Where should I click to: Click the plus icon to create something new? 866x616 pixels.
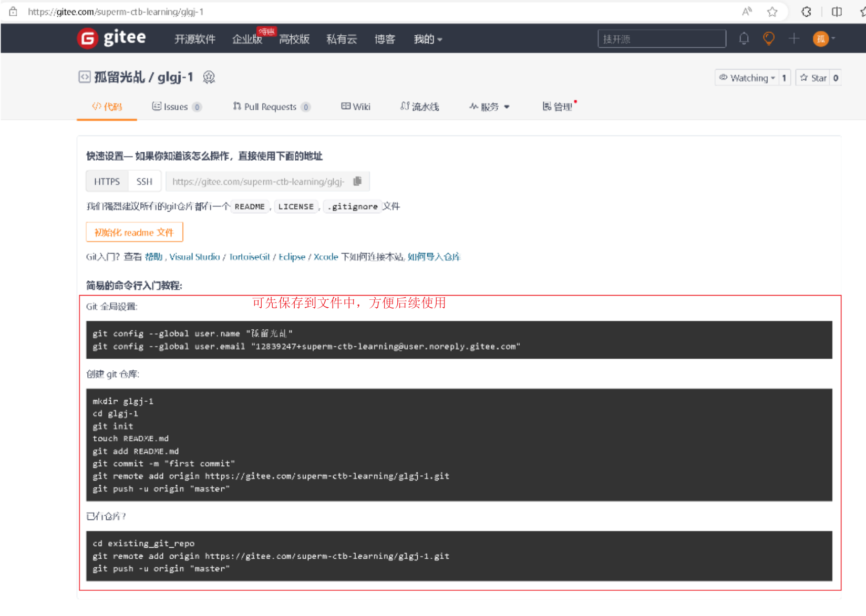[794, 38]
